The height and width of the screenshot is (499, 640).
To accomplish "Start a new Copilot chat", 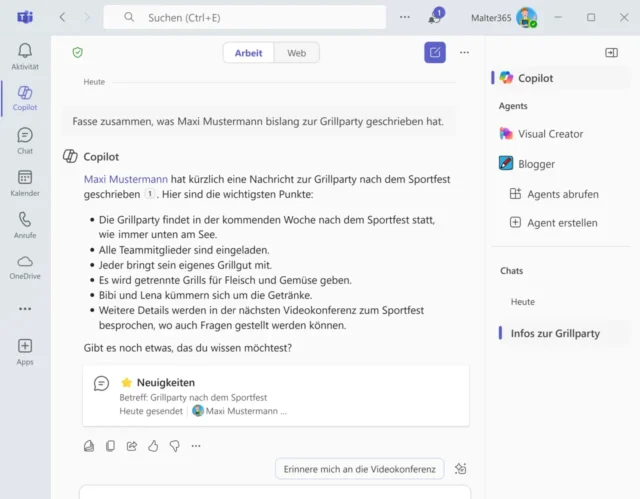I will [434, 53].
